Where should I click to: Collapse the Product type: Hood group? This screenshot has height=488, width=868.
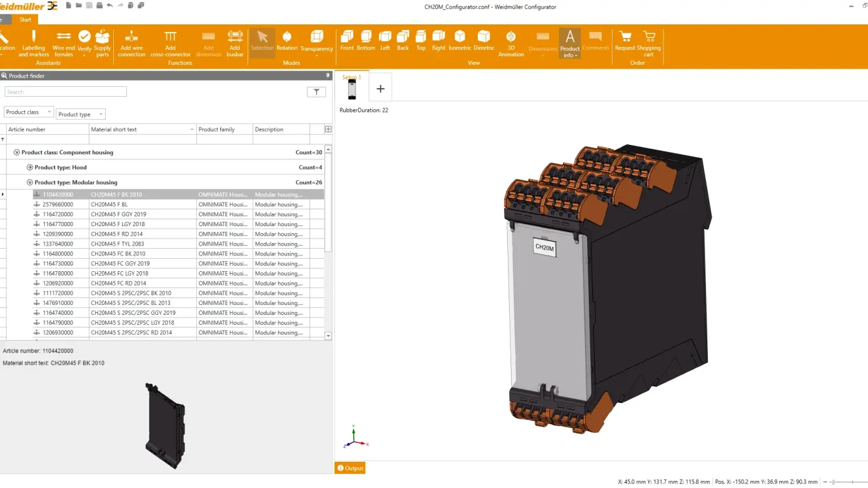(29, 167)
